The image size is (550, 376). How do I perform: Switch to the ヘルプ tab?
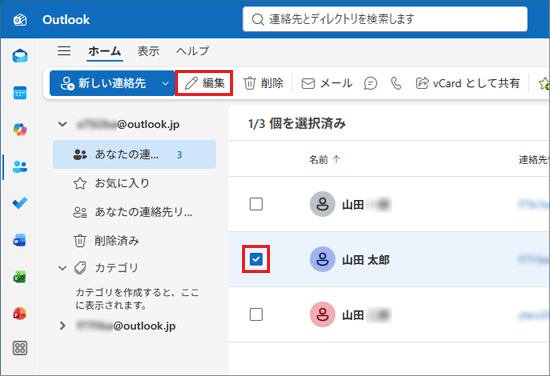click(x=193, y=51)
